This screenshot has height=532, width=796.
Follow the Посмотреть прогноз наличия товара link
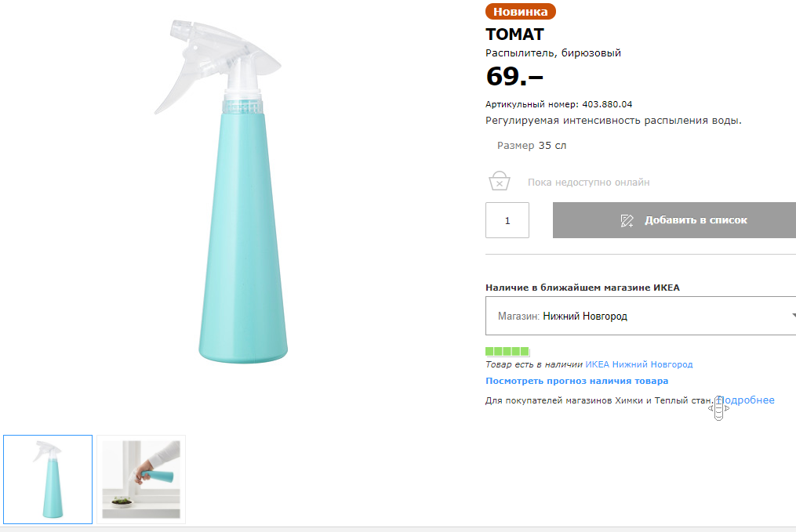(x=576, y=381)
